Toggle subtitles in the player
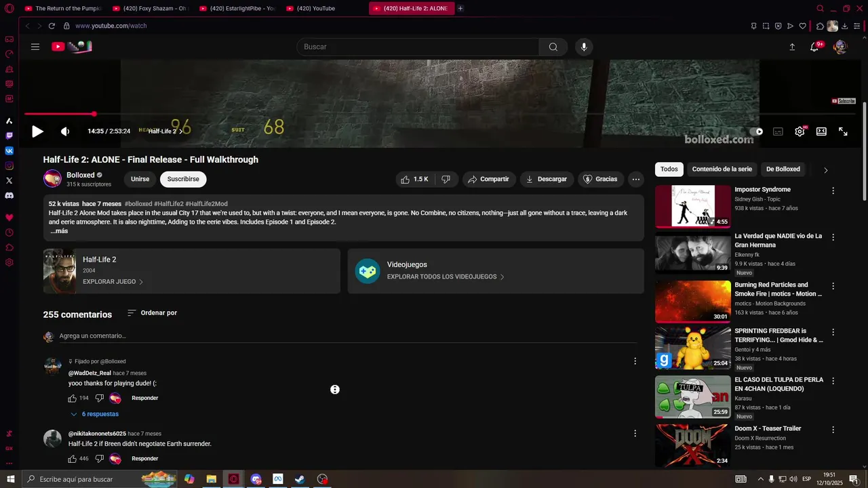The image size is (868, 488). click(x=778, y=131)
